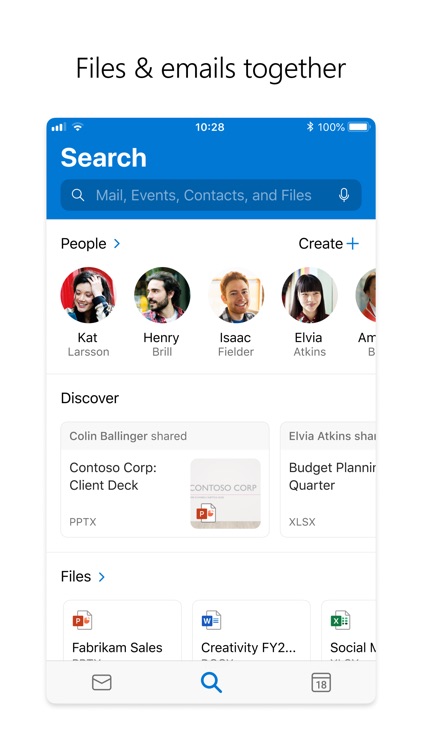Open the Contoso Corp presentation thumbnail

tap(225, 494)
